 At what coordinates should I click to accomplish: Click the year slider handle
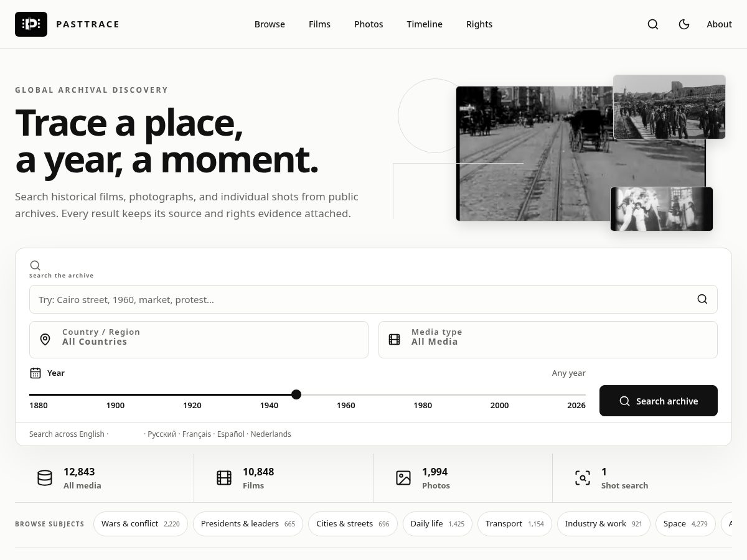296,394
